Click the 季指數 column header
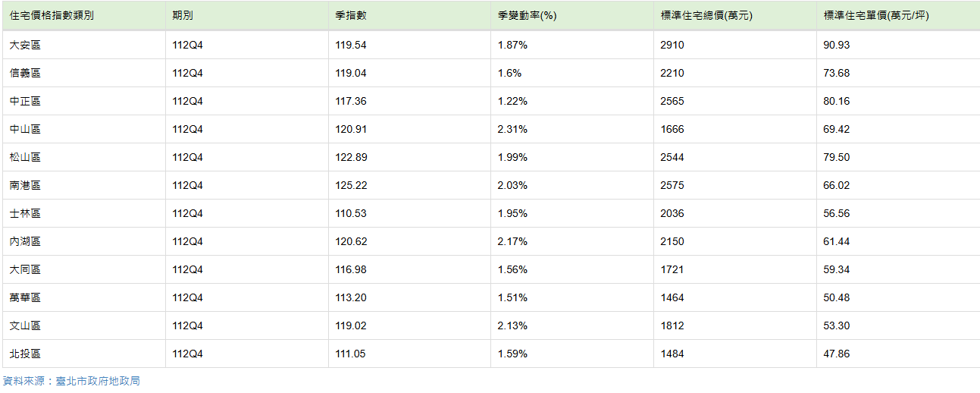This screenshot has height=393, width=980. tap(351, 16)
